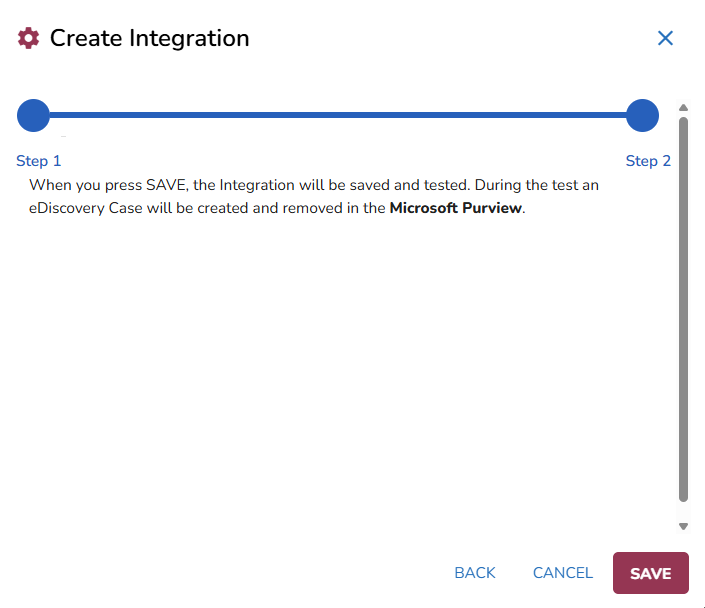Go back using the BACK button
The width and height of the screenshot is (705, 608).
pyautogui.click(x=475, y=573)
